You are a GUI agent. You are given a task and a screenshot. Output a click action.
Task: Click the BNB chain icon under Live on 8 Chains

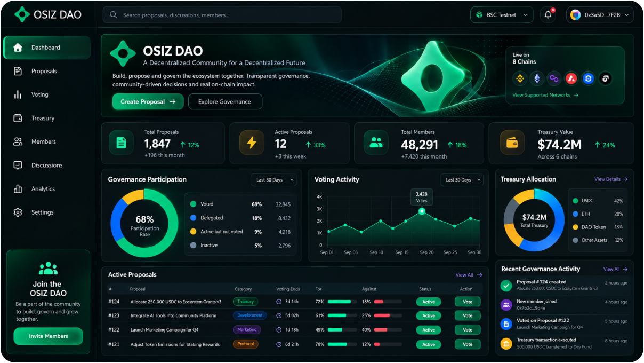pos(520,79)
